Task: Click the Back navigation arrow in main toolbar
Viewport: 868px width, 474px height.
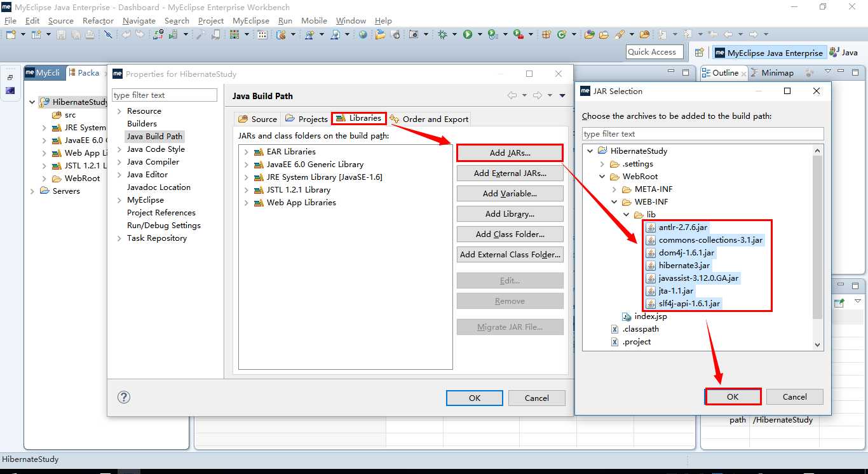Action: [728, 34]
